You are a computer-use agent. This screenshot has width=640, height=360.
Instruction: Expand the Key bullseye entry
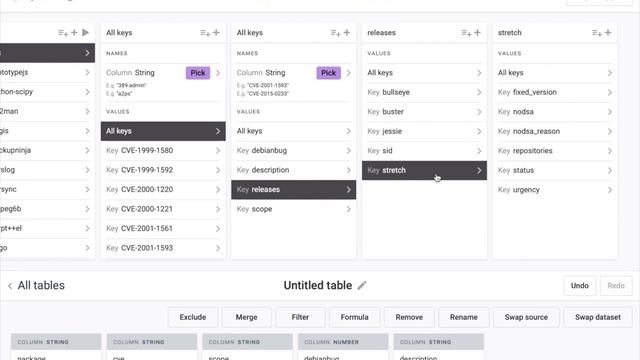pyautogui.click(x=424, y=92)
